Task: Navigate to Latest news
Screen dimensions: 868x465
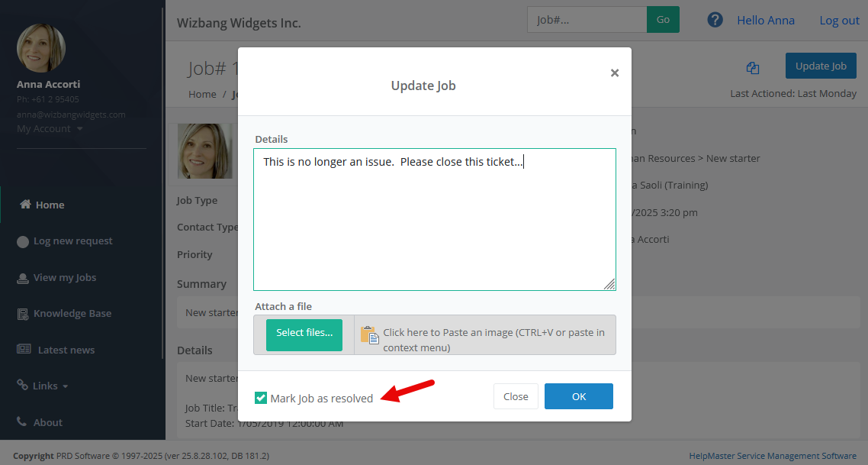Action: [66, 349]
